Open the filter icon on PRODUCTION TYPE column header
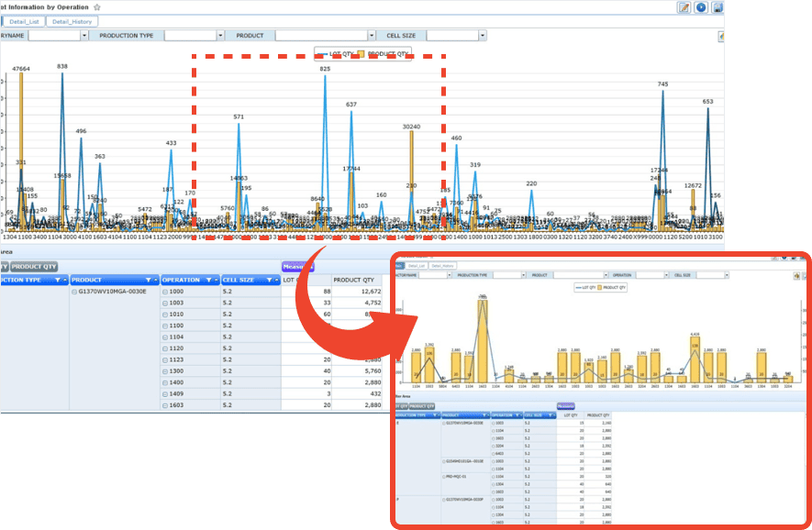The height and width of the screenshot is (530, 812). (58, 280)
